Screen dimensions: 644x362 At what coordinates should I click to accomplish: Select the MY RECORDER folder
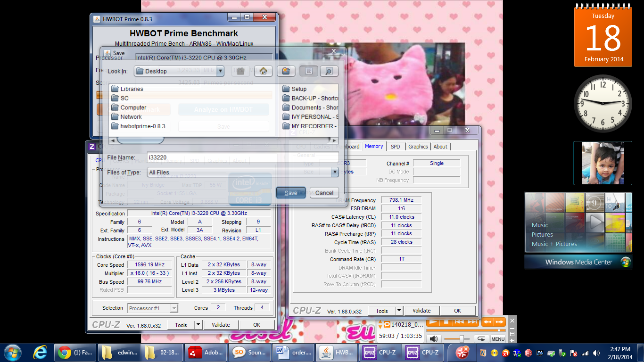click(x=311, y=126)
